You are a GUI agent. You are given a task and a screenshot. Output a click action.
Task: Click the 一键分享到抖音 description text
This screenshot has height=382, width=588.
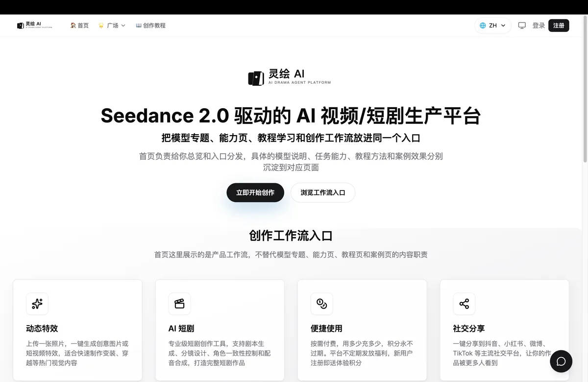coord(502,353)
